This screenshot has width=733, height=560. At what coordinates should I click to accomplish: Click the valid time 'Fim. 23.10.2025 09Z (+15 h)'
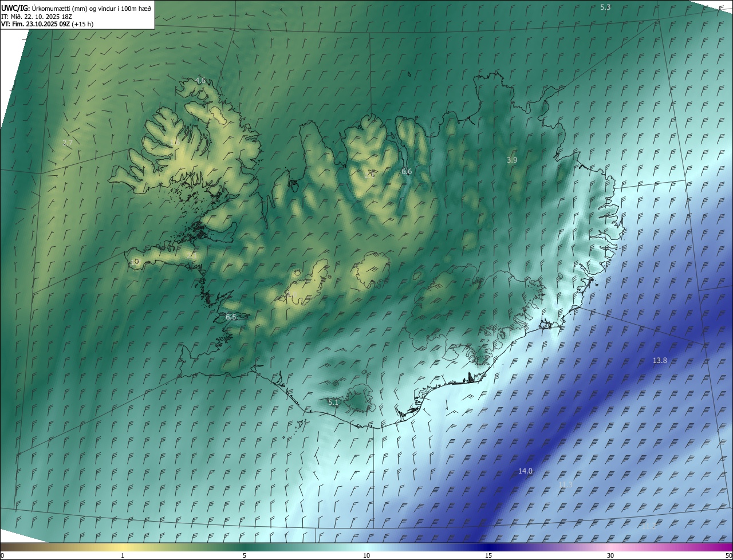pos(53,24)
